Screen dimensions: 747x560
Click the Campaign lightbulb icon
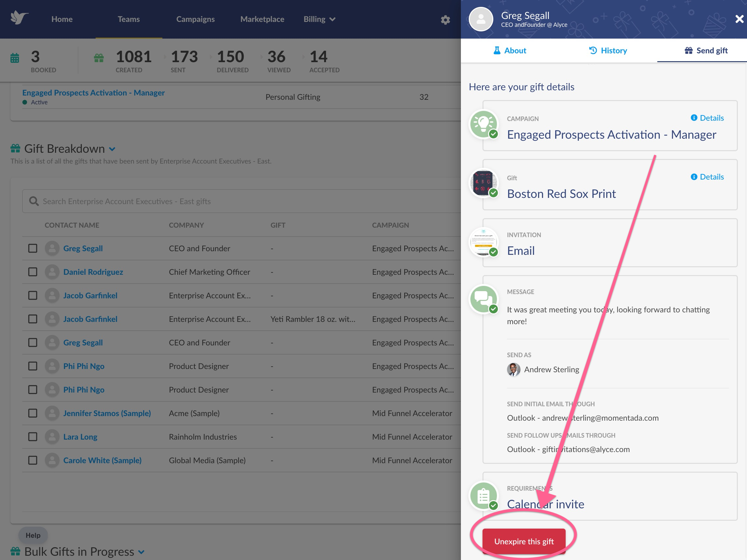pos(483,124)
